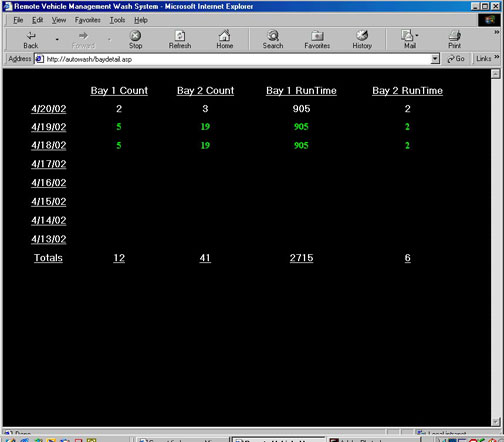Screen dimensions: 504x442
Task: Go to the Home page icon
Action: [x=224, y=35]
